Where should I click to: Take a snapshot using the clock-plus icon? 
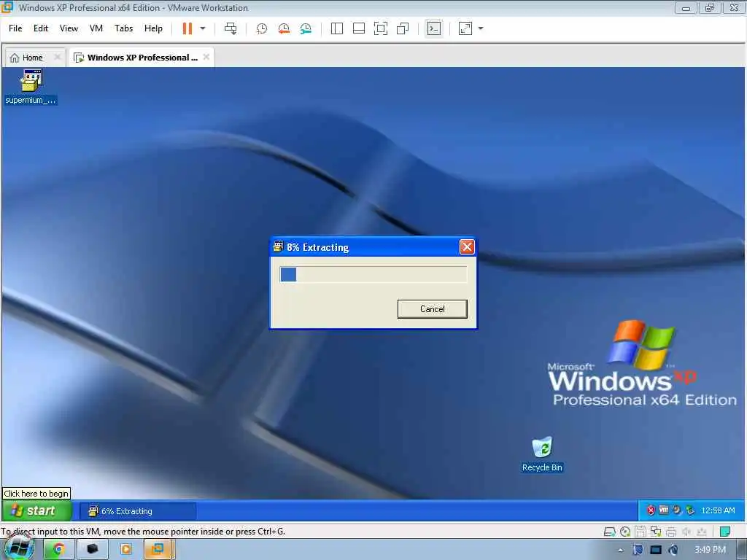[262, 28]
